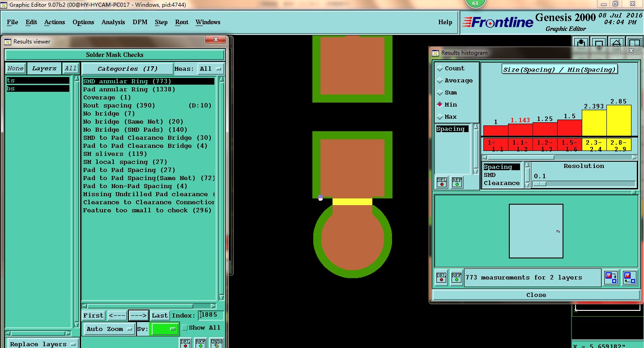Click REF icon below histogram Spacing list

[x=456, y=182]
